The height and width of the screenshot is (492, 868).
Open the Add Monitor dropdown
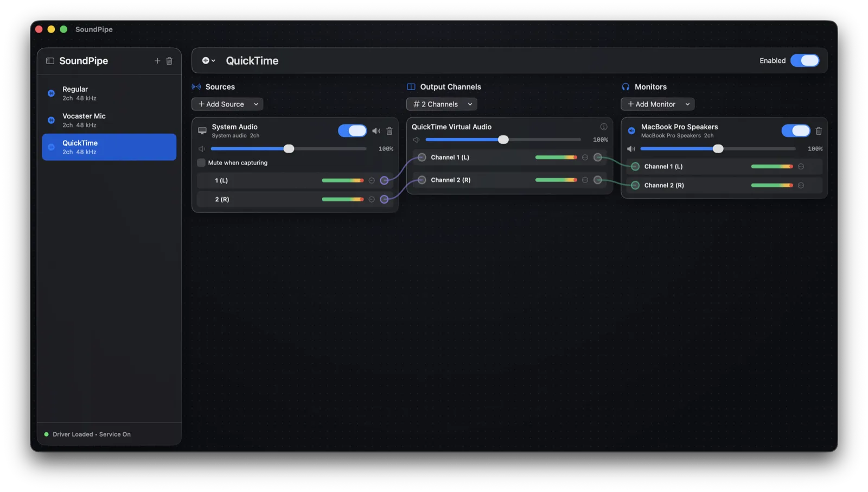[x=658, y=104]
